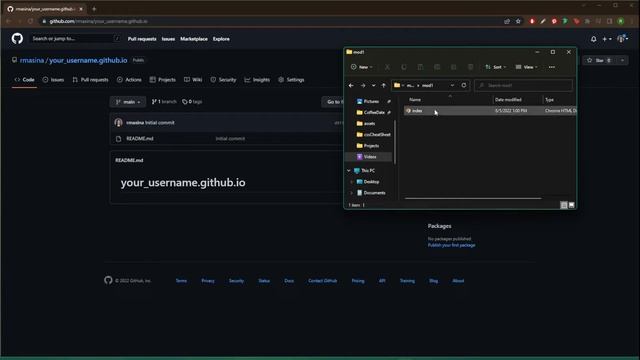Open repository Security tab
Screen dimensions: 640x360
tap(223, 80)
